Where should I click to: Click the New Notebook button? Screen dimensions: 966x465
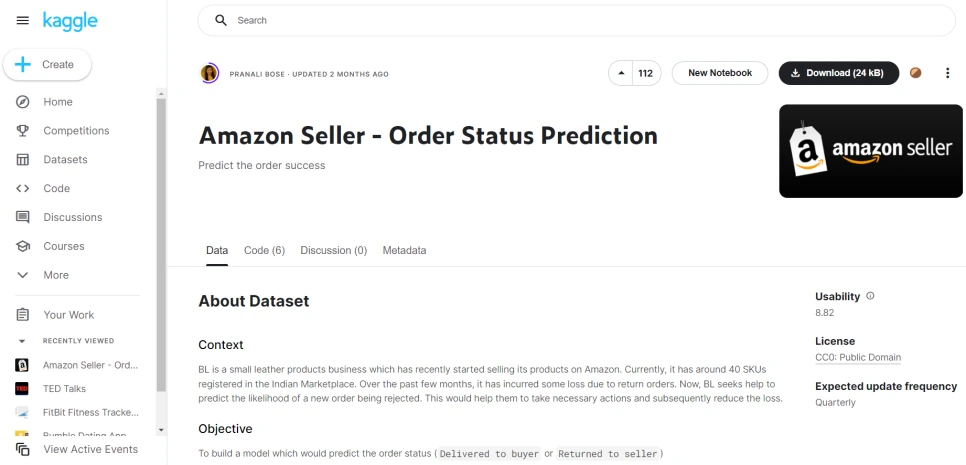tap(719, 73)
